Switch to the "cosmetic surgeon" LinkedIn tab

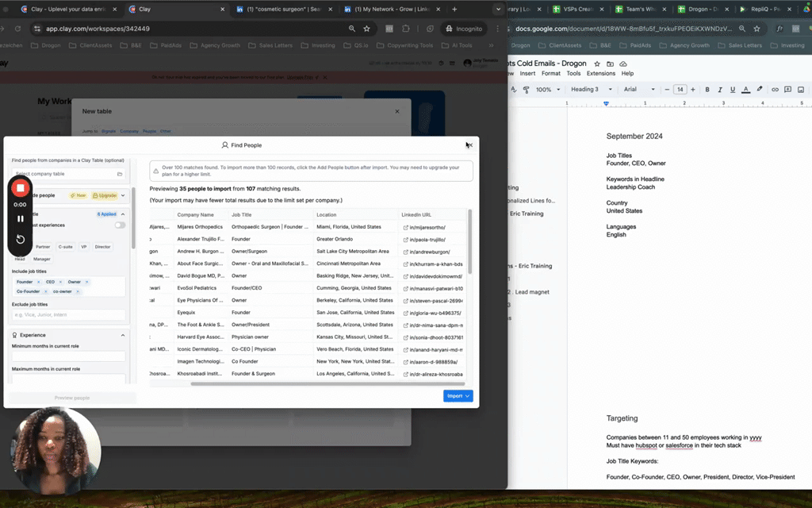[276, 10]
